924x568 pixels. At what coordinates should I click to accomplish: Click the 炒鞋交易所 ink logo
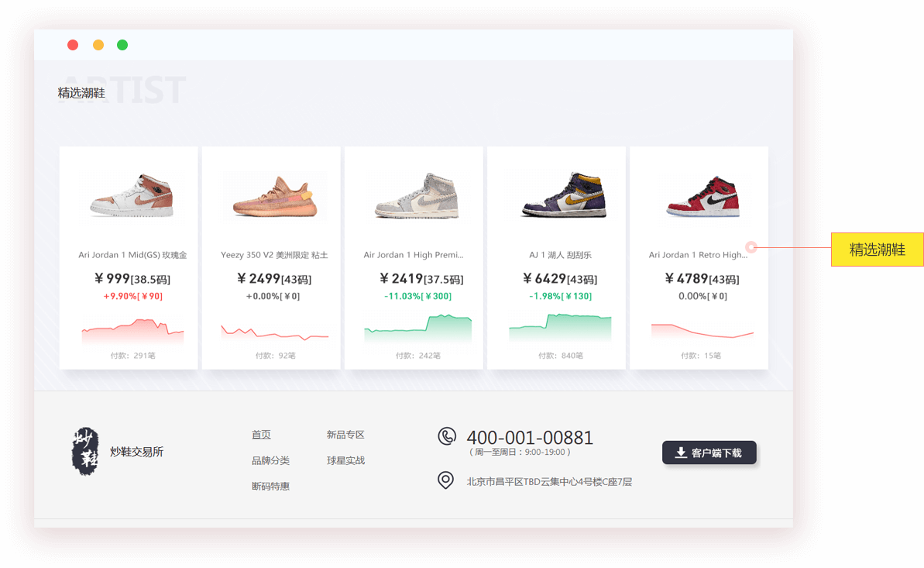[x=85, y=451]
